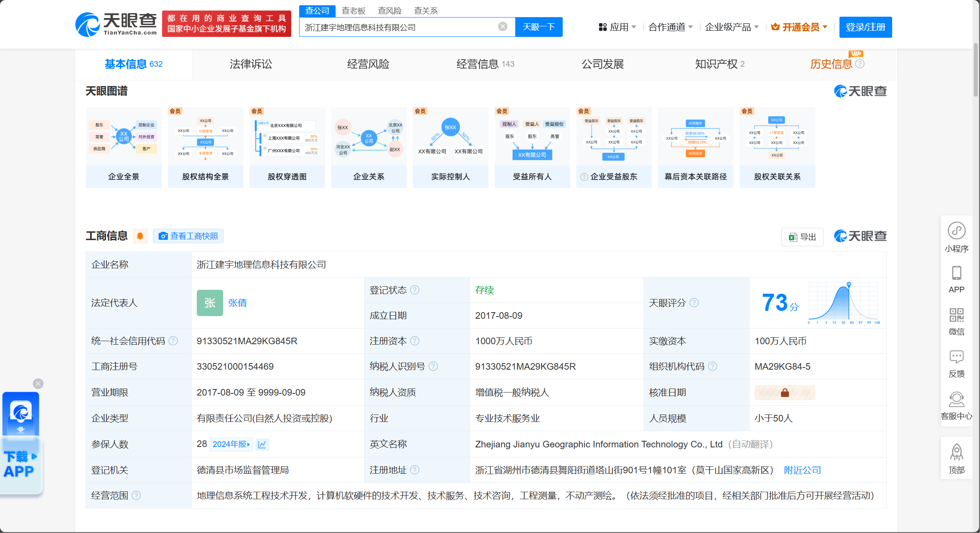This screenshot has height=533, width=980.
Task: Open the 幕后资本关联路径 thumbnail
Action: [696, 148]
